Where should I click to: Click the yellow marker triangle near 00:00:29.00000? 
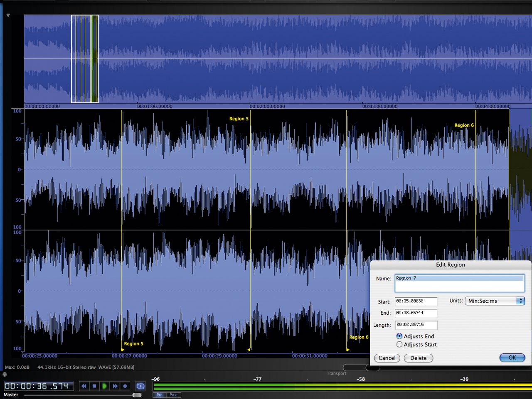coord(249,350)
